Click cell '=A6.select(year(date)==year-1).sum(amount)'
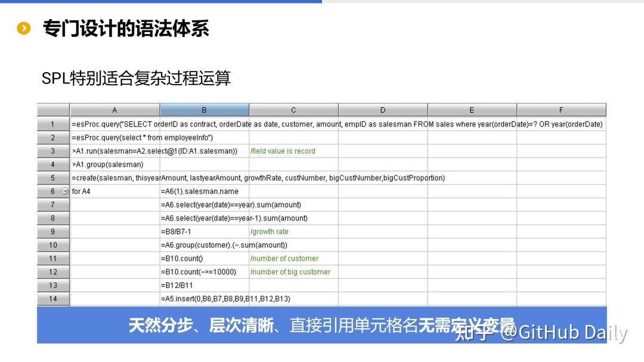The width and height of the screenshot is (644, 362). point(234,218)
